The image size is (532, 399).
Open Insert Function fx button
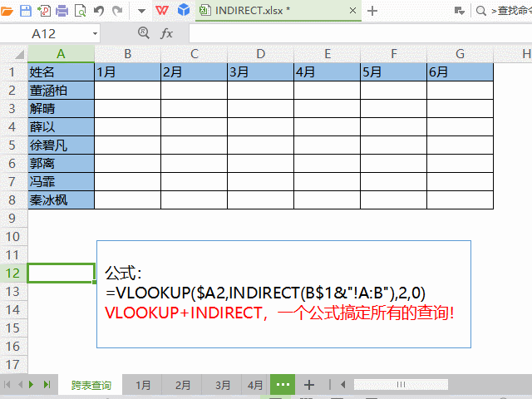pyautogui.click(x=166, y=33)
